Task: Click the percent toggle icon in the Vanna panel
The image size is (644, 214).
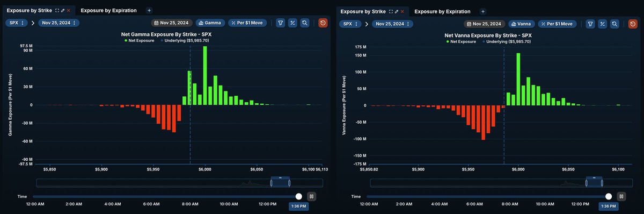Action: point(603,24)
